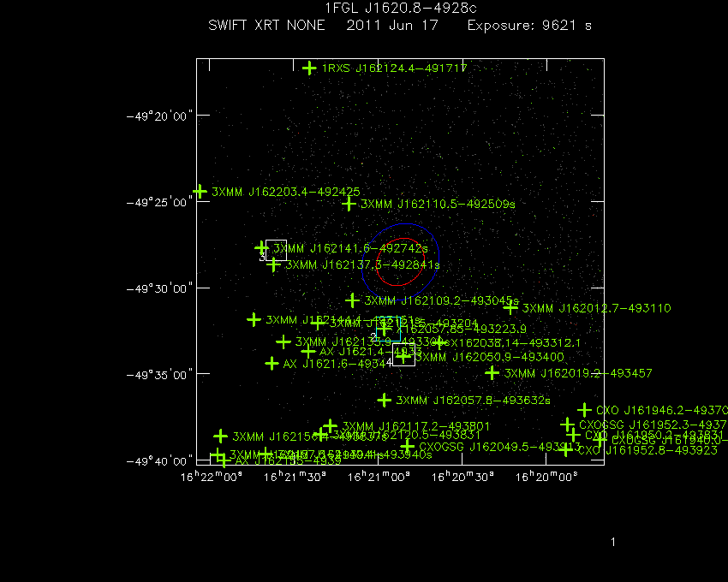Click the cross marker of 3XMM J162133.9 source

[283, 342]
